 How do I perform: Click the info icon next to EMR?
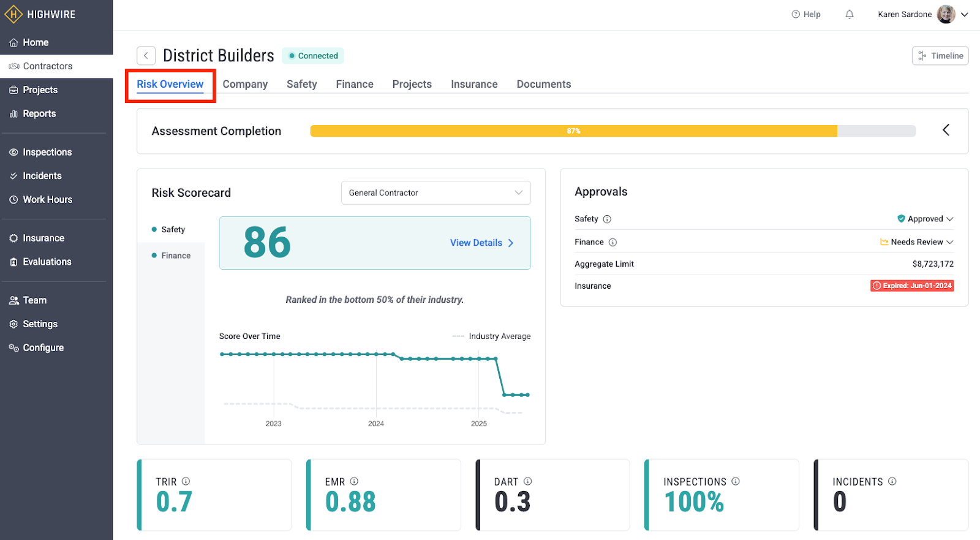[354, 481]
